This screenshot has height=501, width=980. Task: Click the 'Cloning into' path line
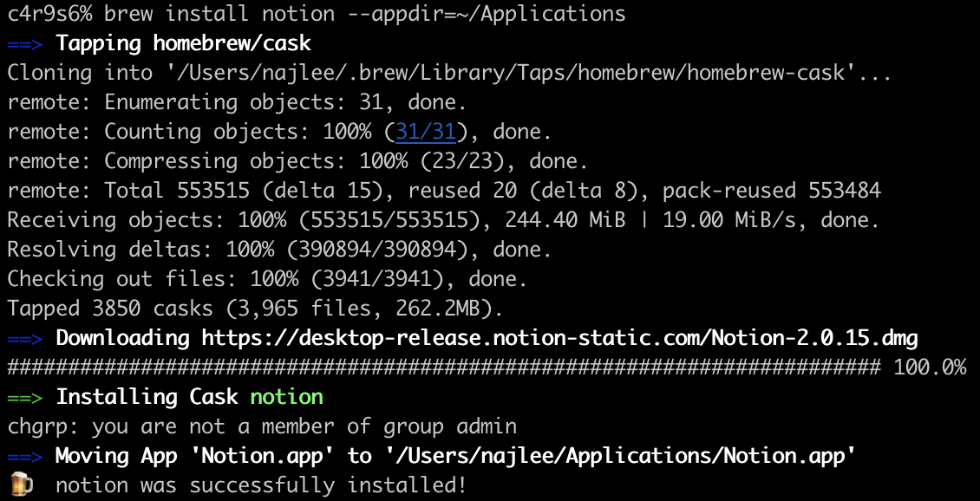click(449, 73)
